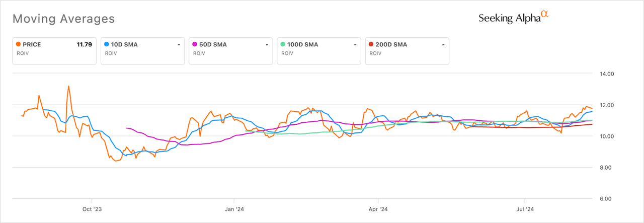The width and height of the screenshot is (644, 223).
Task: Click the green 100D SMA dot
Action: pos(283,44)
